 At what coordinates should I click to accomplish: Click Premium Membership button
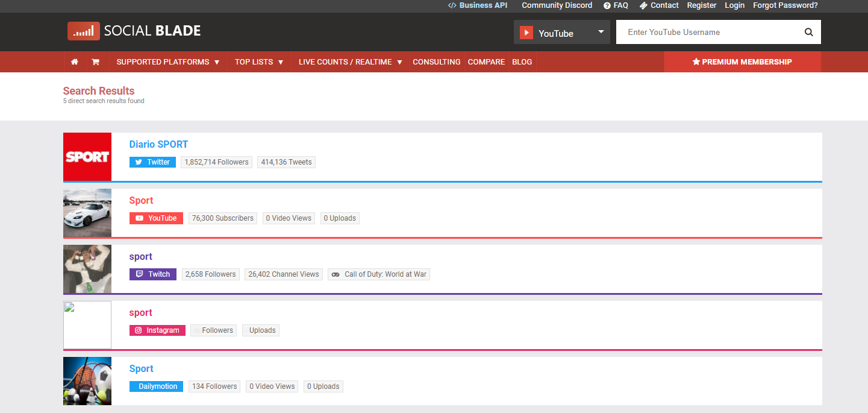742,62
